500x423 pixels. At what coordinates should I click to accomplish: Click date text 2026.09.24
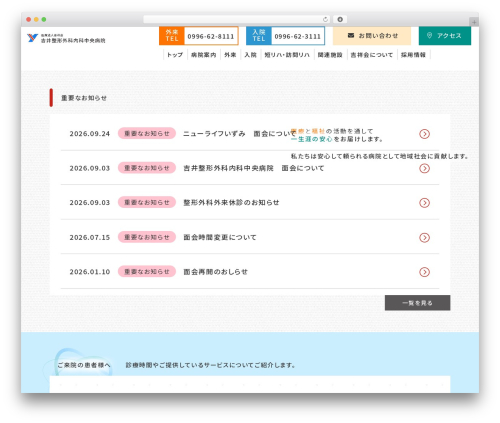point(90,134)
